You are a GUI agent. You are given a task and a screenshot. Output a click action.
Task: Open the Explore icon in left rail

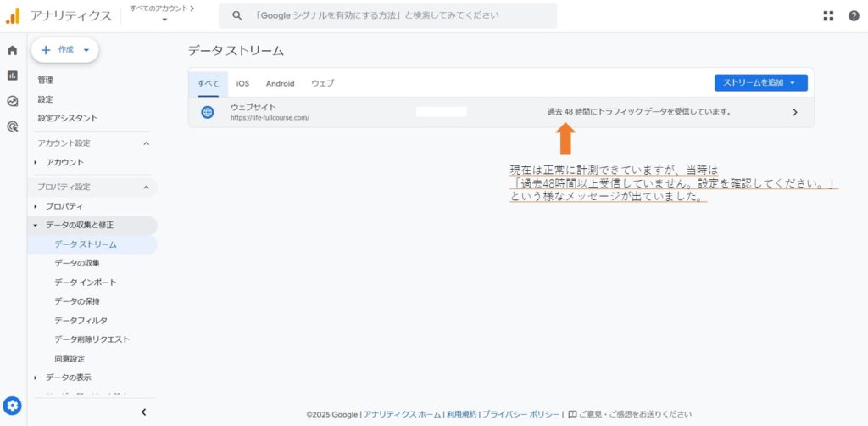click(12, 101)
